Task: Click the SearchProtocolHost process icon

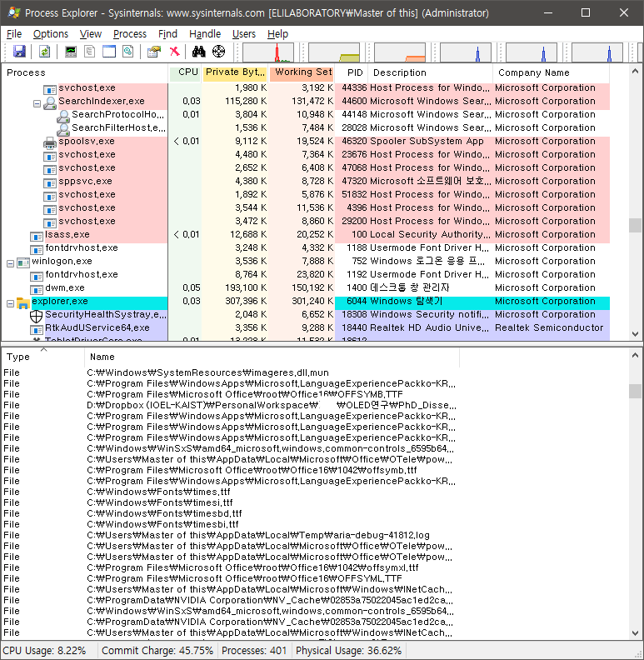Action: [x=63, y=116]
